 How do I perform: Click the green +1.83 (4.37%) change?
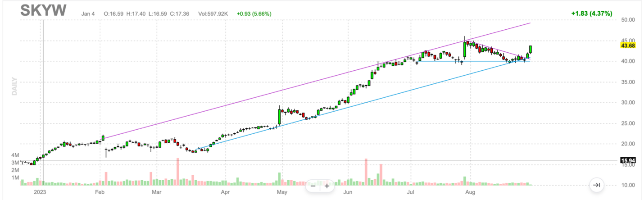pyautogui.click(x=591, y=14)
